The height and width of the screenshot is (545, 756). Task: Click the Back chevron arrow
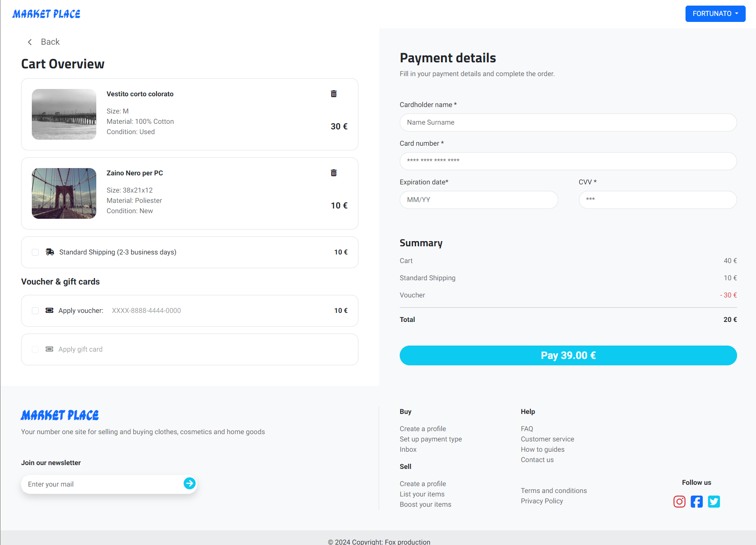coord(30,42)
